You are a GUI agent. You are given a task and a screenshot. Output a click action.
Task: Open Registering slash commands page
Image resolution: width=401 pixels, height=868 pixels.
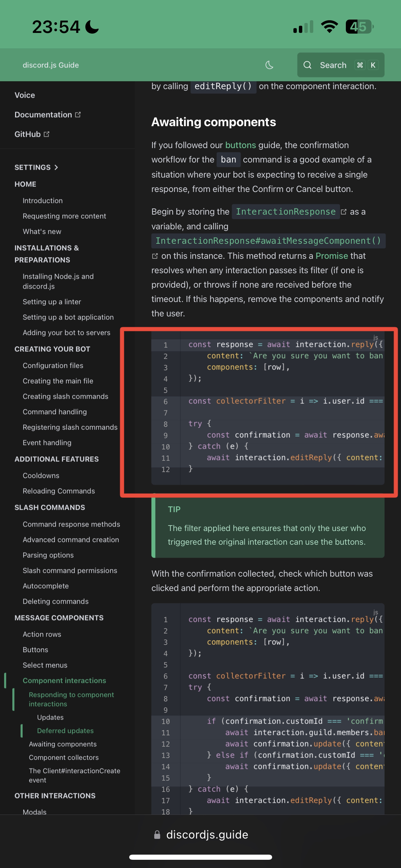(70, 427)
